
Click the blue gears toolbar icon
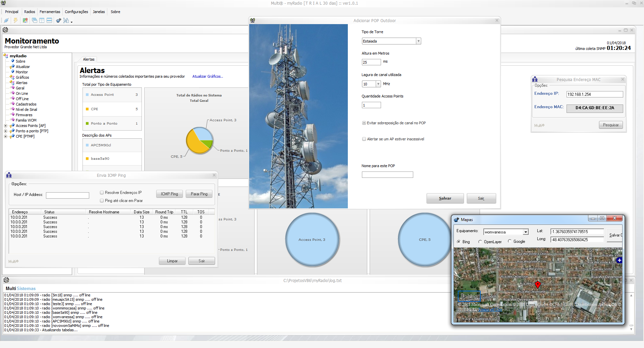pos(58,20)
